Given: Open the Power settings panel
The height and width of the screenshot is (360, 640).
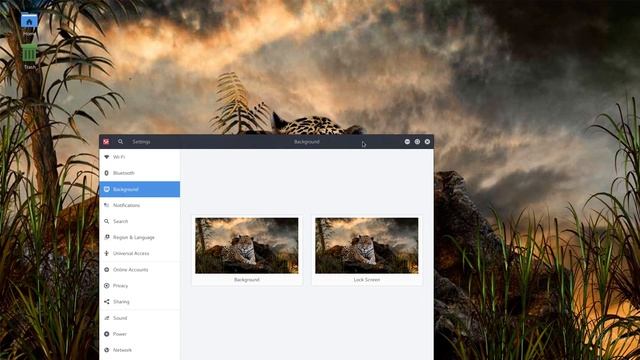Looking at the screenshot, I should click(x=140, y=334).
